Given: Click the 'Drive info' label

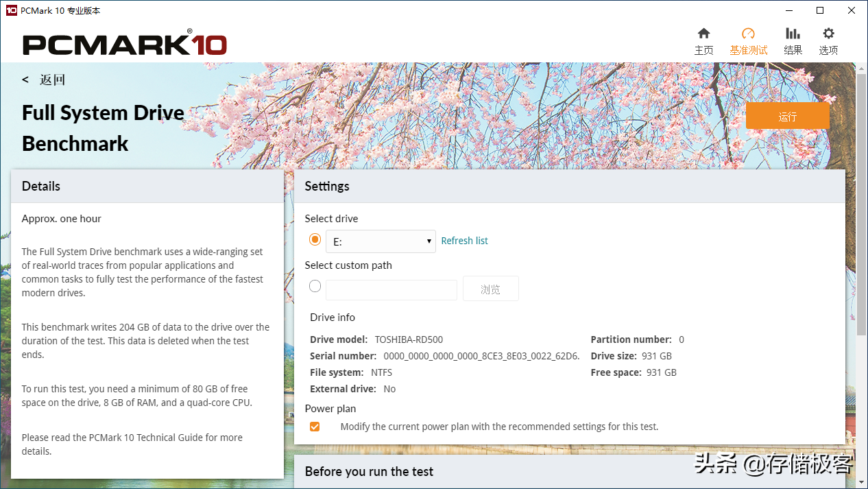Looking at the screenshot, I should pos(333,318).
